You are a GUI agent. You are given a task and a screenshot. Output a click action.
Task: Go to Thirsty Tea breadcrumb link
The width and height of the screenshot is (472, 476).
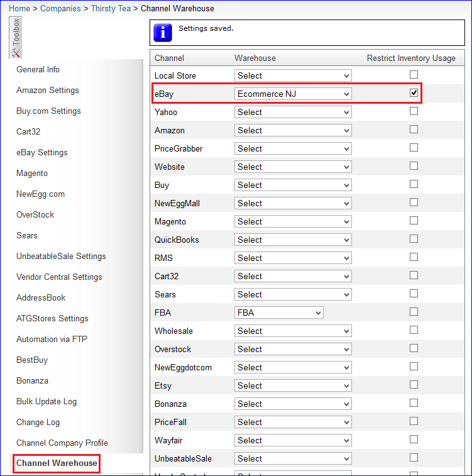[111, 9]
